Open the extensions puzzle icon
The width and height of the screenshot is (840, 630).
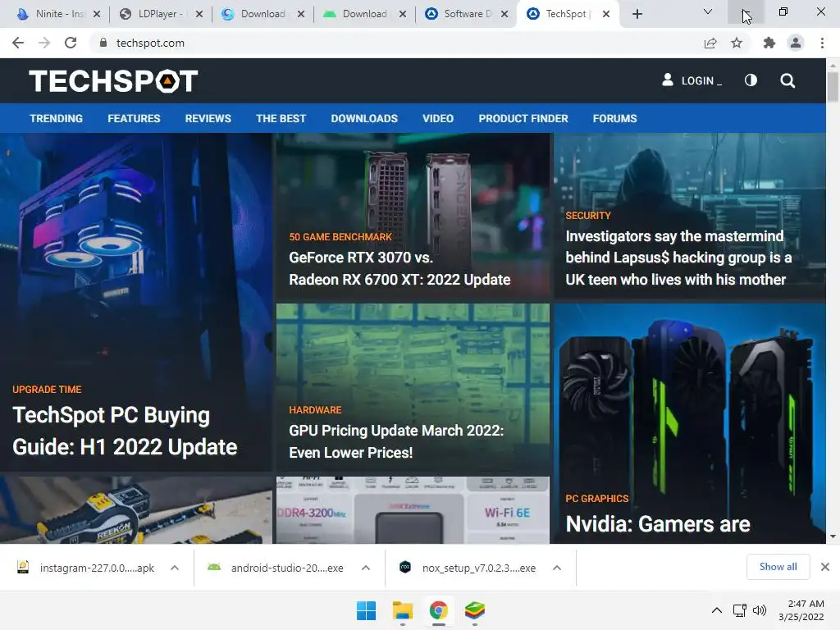[x=769, y=43]
